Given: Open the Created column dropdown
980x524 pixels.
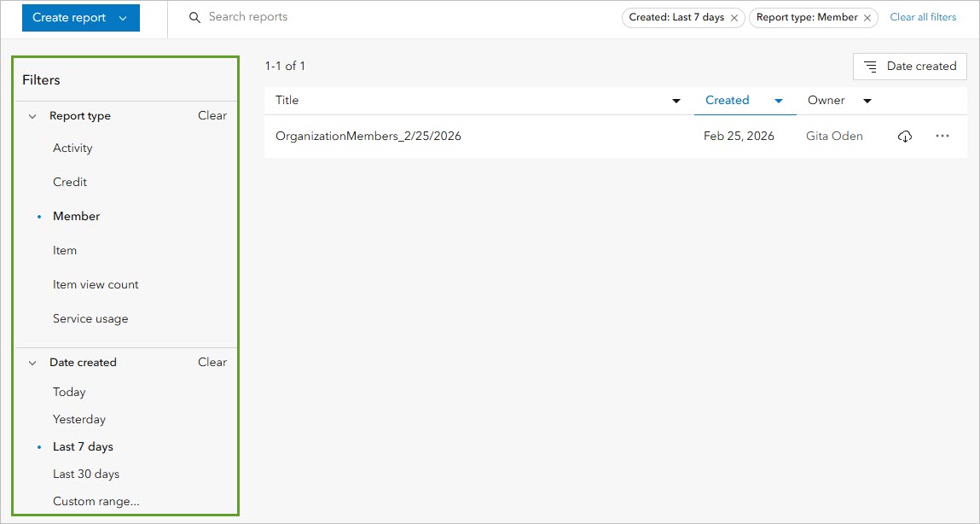Looking at the screenshot, I should (779, 100).
